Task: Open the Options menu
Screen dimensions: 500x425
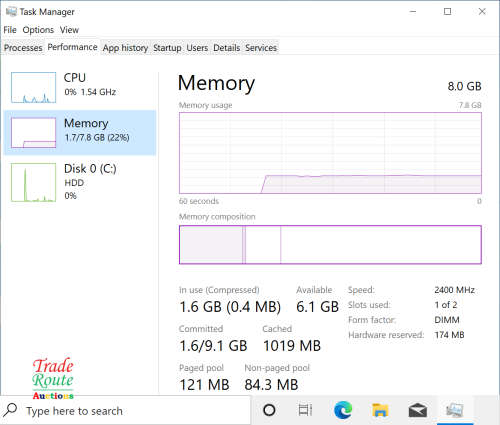Action: (38, 30)
